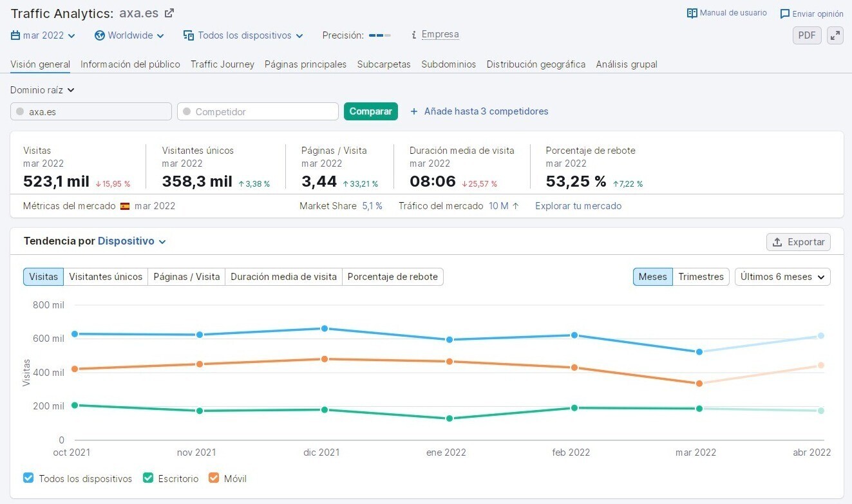
Task: Click the Competidor input field
Action: (x=258, y=111)
